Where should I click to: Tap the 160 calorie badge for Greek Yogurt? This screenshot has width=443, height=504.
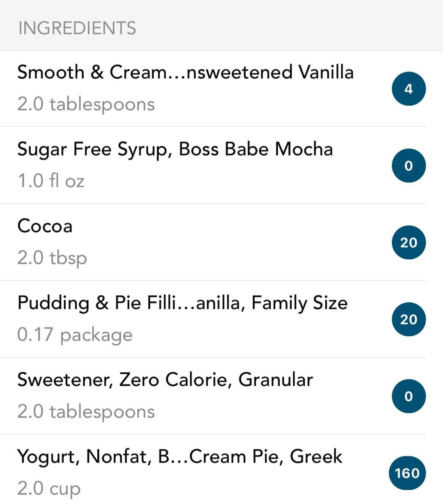(407, 473)
